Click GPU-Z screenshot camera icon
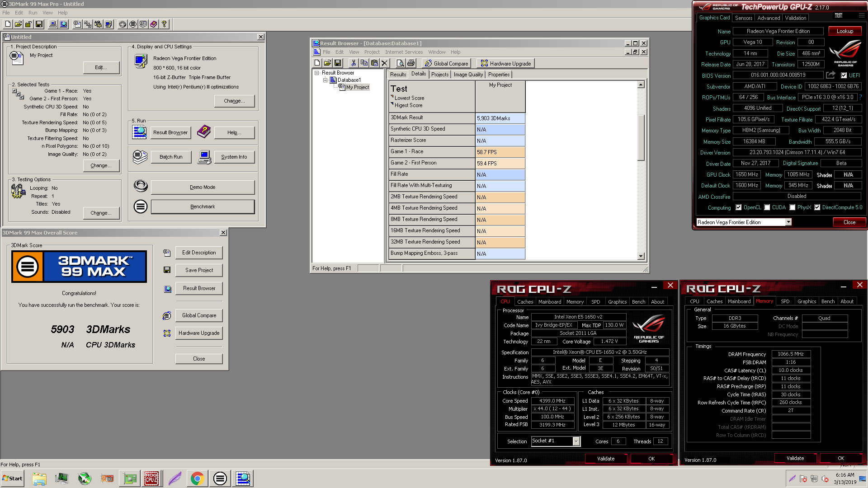This screenshot has height=488, width=868. point(838,15)
